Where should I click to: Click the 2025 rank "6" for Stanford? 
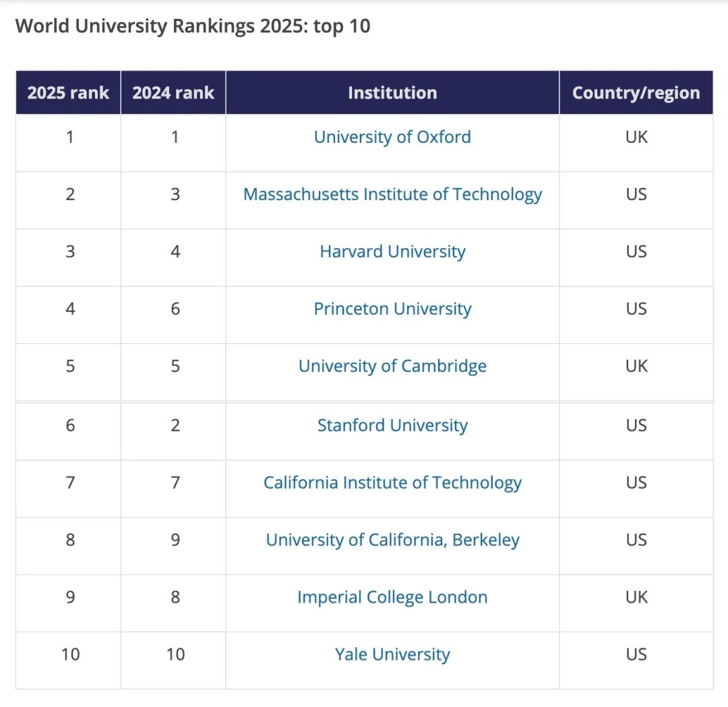tap(70, 425)
